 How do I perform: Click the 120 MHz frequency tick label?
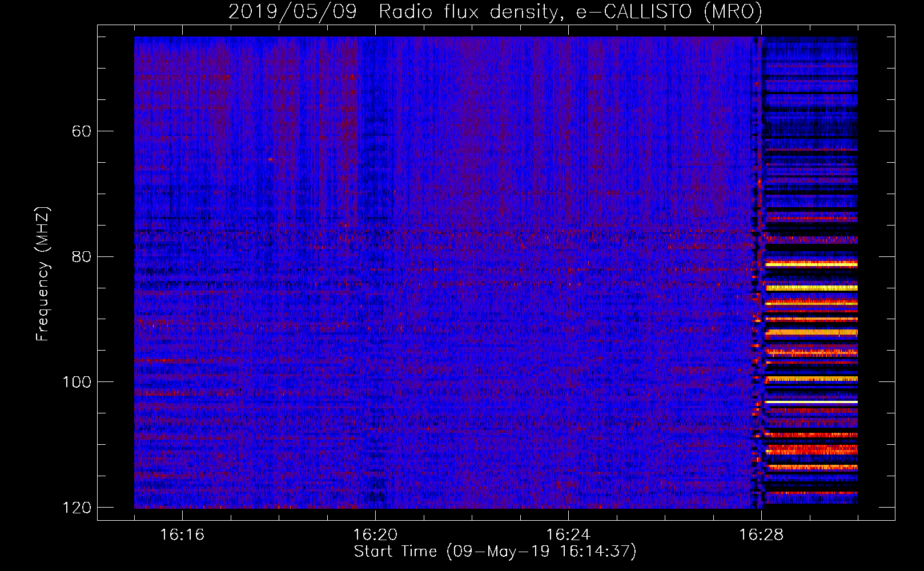[x=77, y=507]
